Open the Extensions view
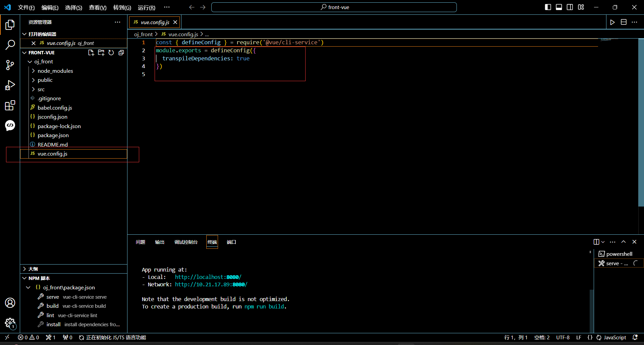644x345 pixels. tap(10, 105)
